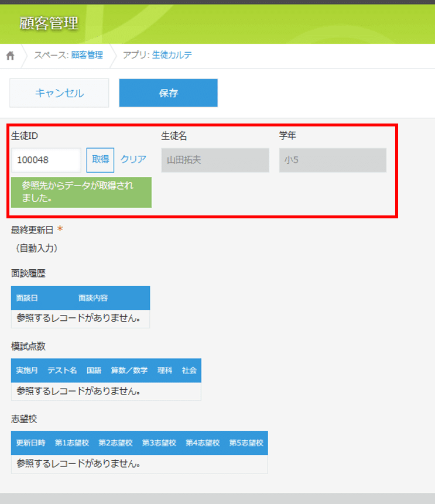Image resolution: width=435 pixels, height=504 pixels.
Task: Go to the home icon in breadcrumb
Action: [11, 56]
